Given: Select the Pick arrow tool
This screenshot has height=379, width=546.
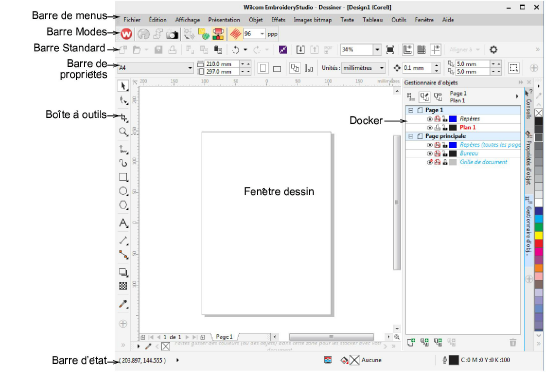Looking at the screenshot, I should coord(123,86).
